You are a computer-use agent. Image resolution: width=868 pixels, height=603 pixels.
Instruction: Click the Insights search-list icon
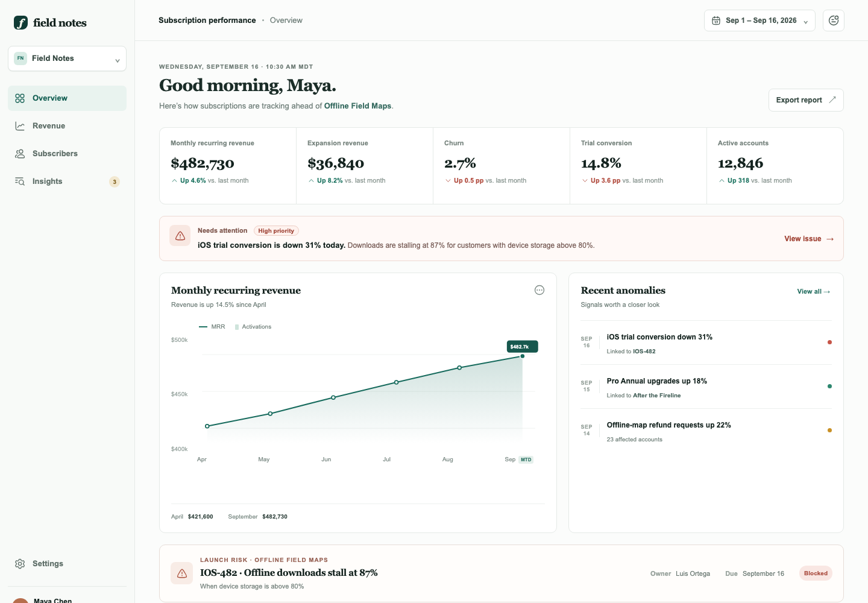pos(20,182)
